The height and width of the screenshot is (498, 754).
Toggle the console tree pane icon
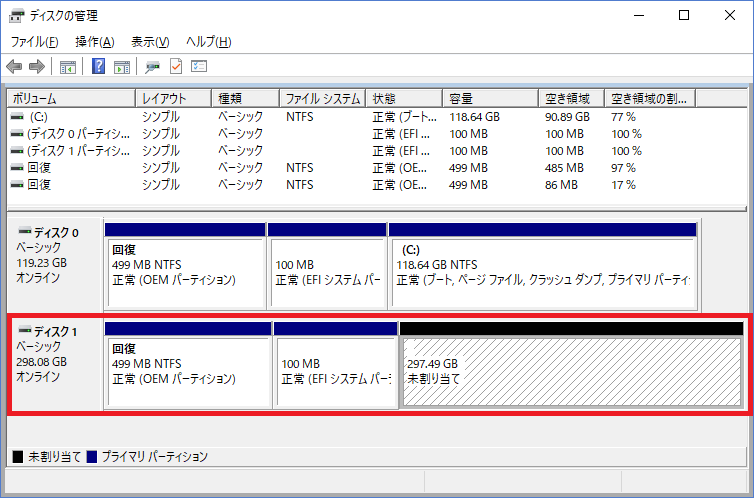[x=68, y=67]
